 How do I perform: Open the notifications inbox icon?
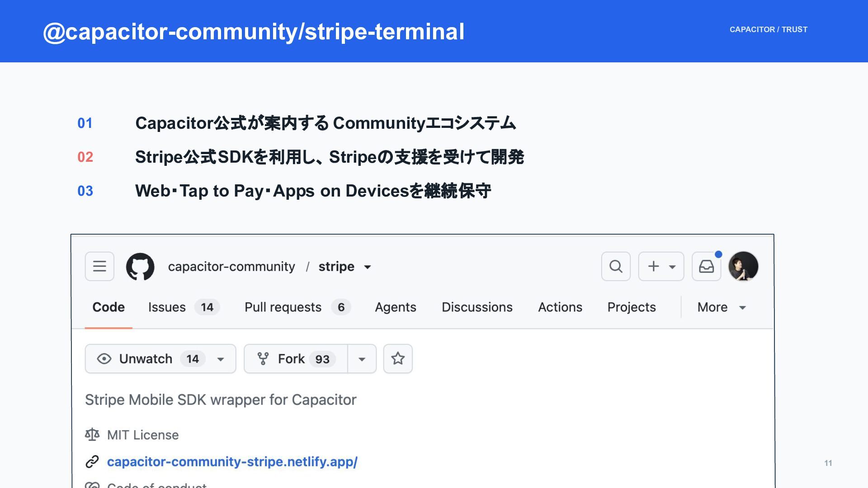(706, 266)
